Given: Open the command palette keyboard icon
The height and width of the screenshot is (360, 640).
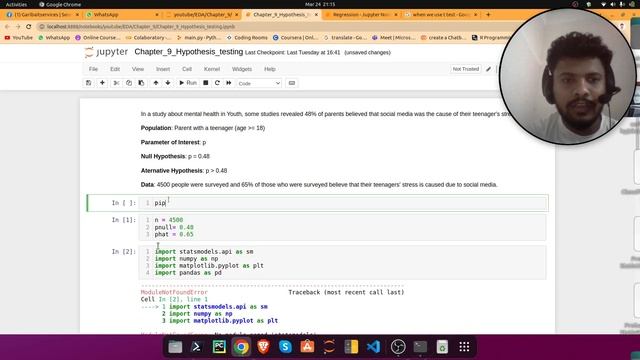Looking at the screenshot, I should click(292, 83).
